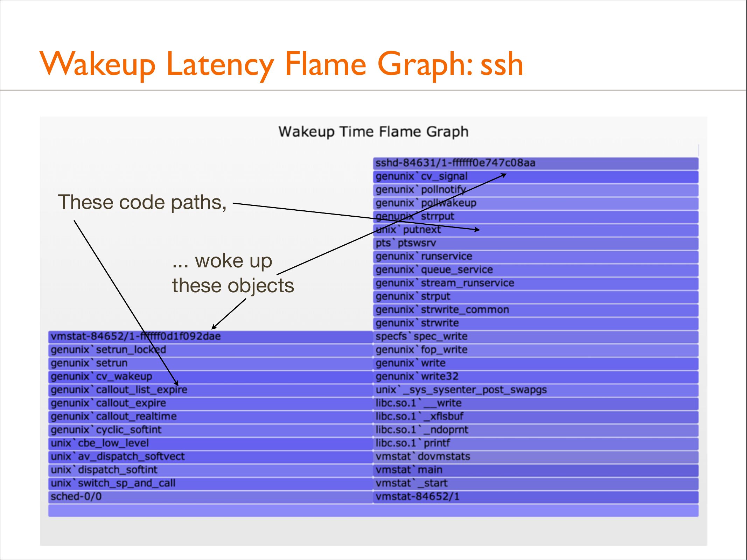Select the genunix`cv_signal frame
This screenshot has height=560, width=747.
click(x=536, y=176)
